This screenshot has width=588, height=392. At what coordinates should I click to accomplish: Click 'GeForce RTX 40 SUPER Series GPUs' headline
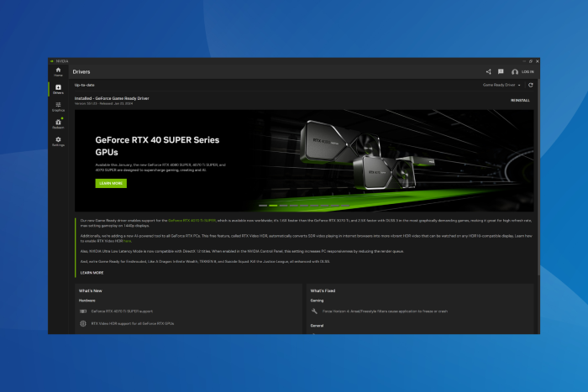(x=157, y=146)
